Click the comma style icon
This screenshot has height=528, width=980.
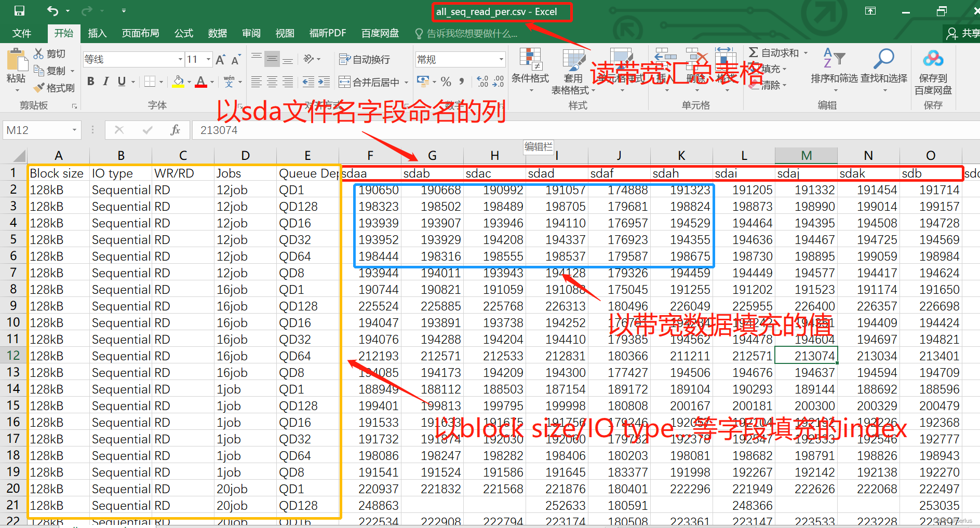coord(461,82)
